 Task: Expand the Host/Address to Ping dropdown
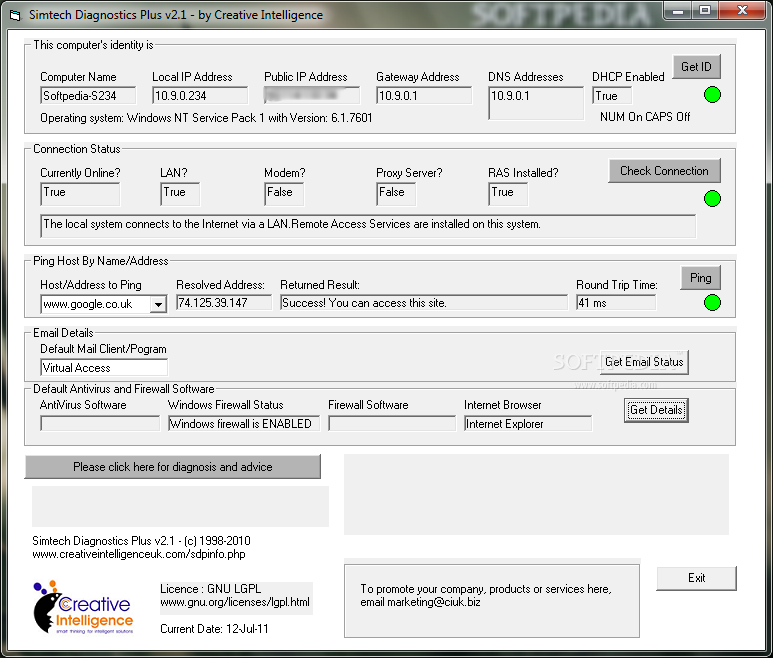point(158,304)
